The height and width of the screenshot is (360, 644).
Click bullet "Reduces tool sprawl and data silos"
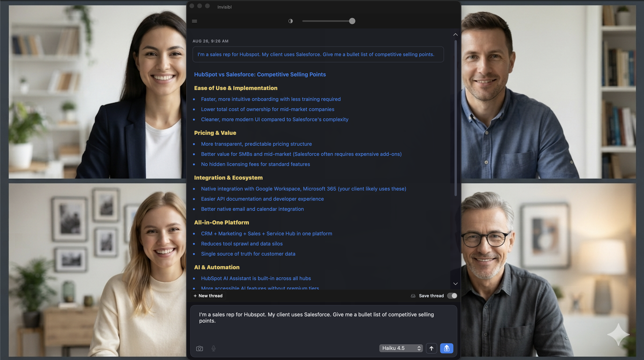(x=242, y=244)
